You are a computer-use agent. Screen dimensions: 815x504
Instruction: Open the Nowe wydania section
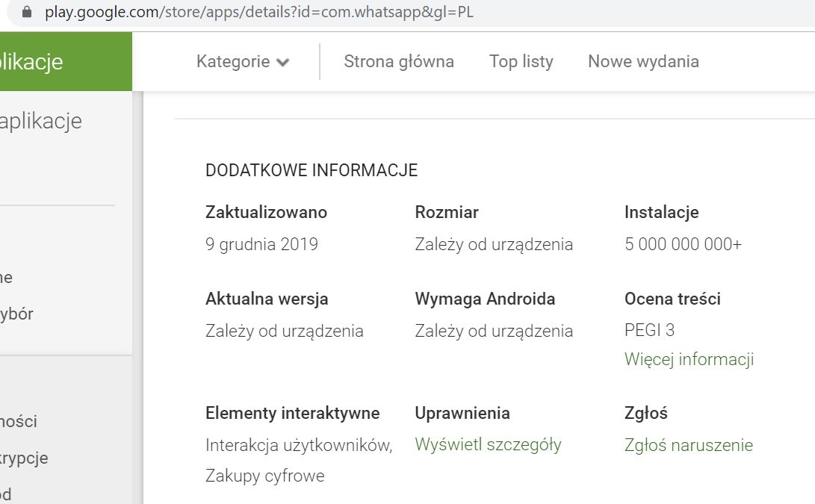coord(642,61)
